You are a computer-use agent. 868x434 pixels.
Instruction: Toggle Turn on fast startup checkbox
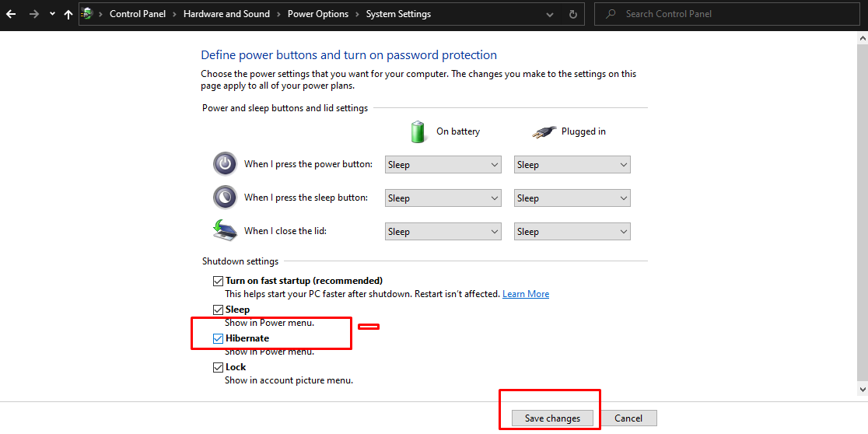point(218,281)
